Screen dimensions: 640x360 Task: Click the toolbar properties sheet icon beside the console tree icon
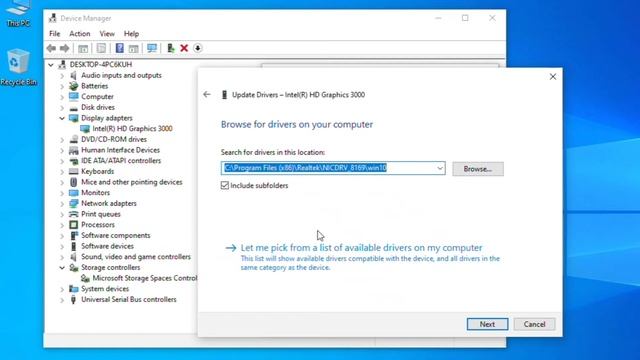[x=101, y=48]
